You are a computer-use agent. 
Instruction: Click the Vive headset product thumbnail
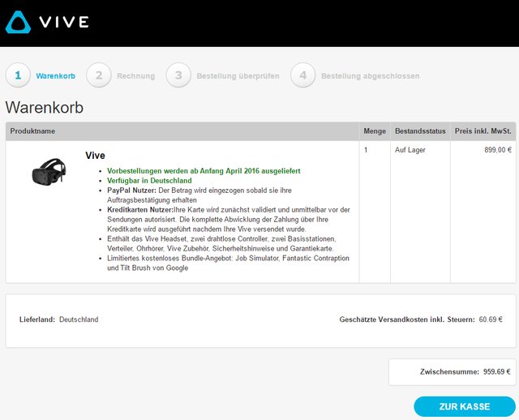point(49,172)
